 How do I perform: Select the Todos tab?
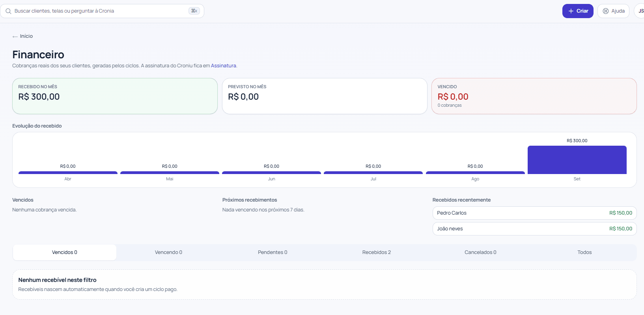(584, 252)
